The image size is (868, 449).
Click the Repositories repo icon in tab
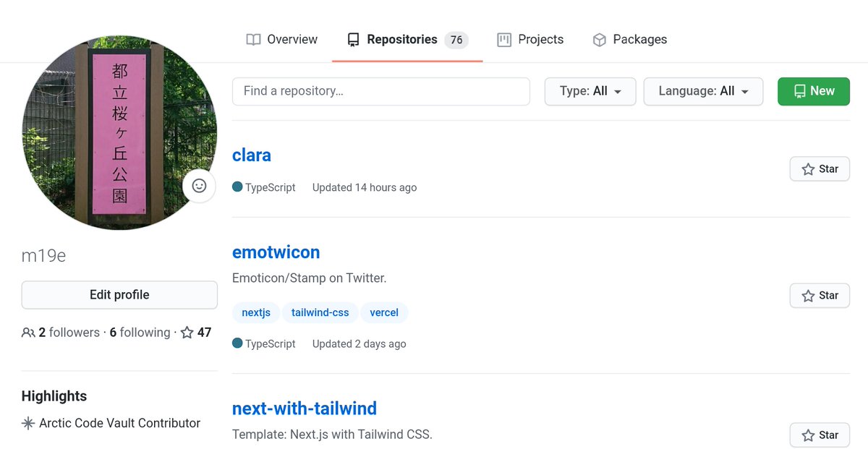click(353, 40)
